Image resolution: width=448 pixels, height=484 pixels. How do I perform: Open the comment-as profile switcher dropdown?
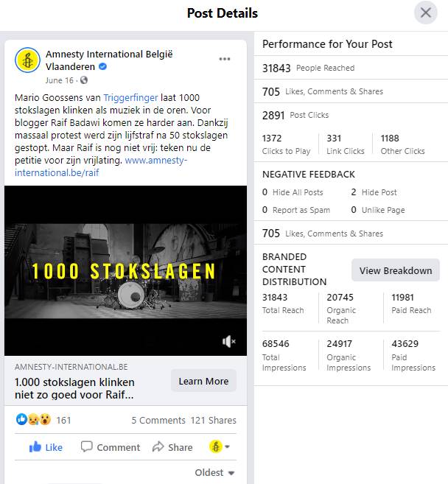pos(220,446)
